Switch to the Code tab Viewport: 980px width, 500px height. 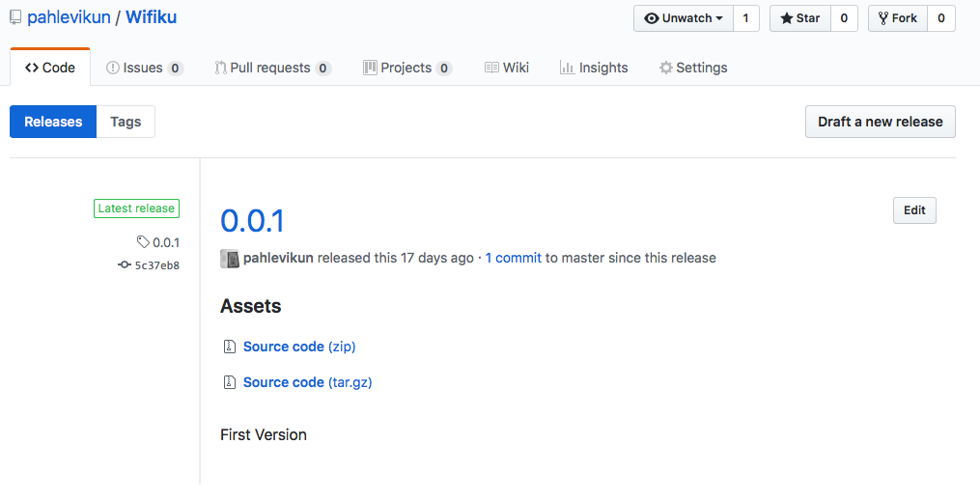[50, 68]
